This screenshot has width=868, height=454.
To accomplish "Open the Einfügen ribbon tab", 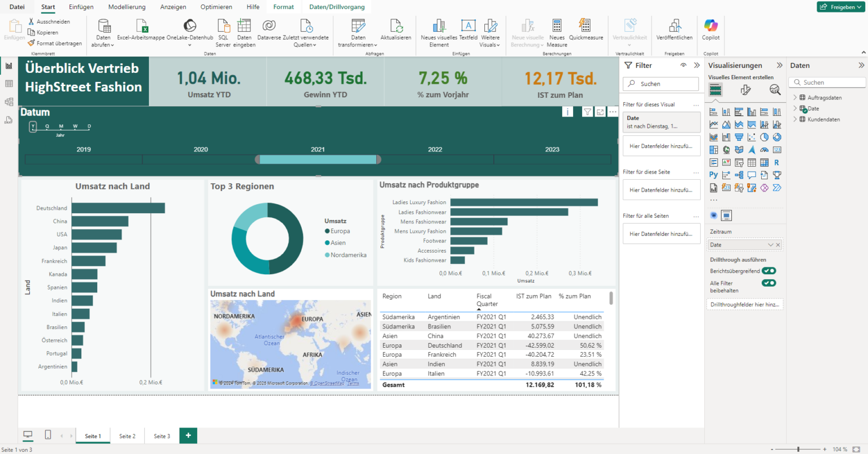I will pos(81,7).
